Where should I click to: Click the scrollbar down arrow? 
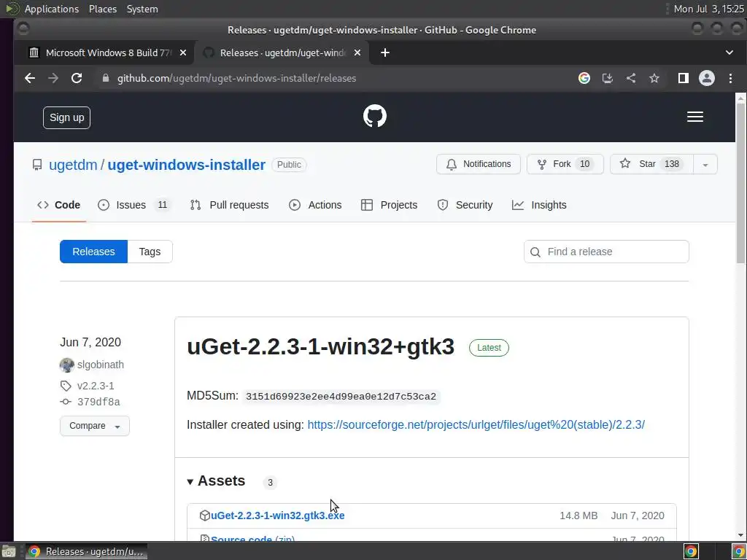[740, 536]
